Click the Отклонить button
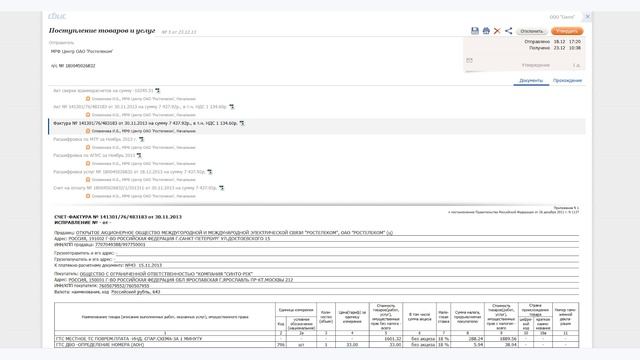This screenshot has width=640, height=360. [x=531, y=31]
